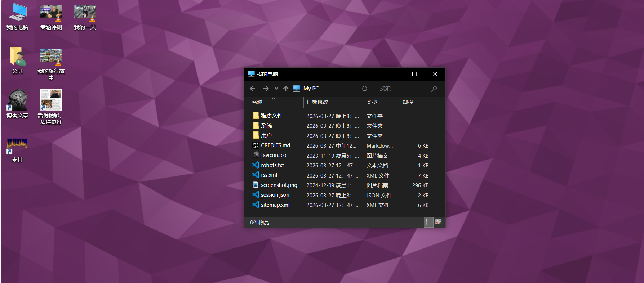Click the My PC address bar
The image size is (644, 283).
[x=331, y=89]
